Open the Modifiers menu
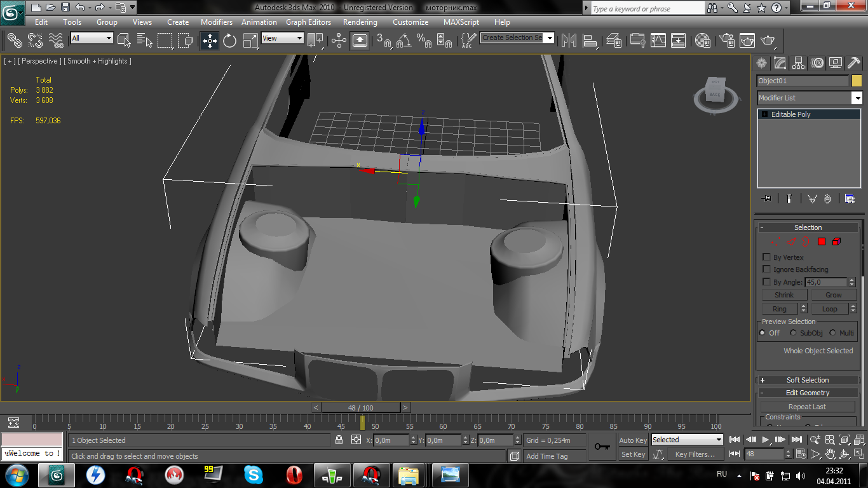Viewport: 868px width, 488px height. pyautogui.click(x=216, y=22)
